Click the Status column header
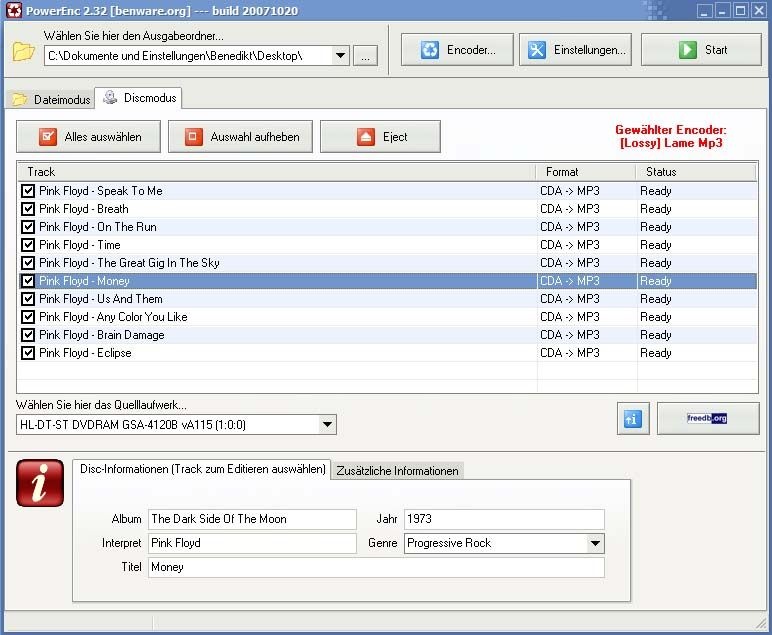 [695, 172]
